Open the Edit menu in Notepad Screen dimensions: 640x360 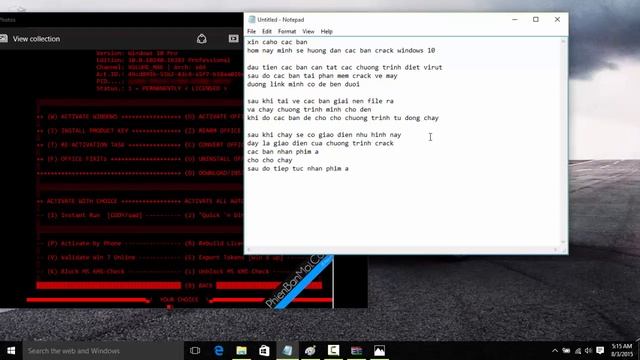pos(267,31)
